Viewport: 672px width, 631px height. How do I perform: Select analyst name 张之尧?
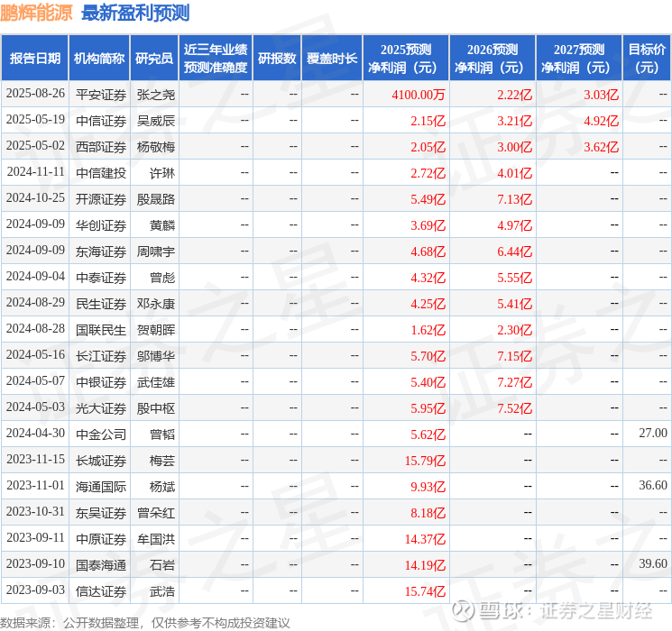click(155, 95)
